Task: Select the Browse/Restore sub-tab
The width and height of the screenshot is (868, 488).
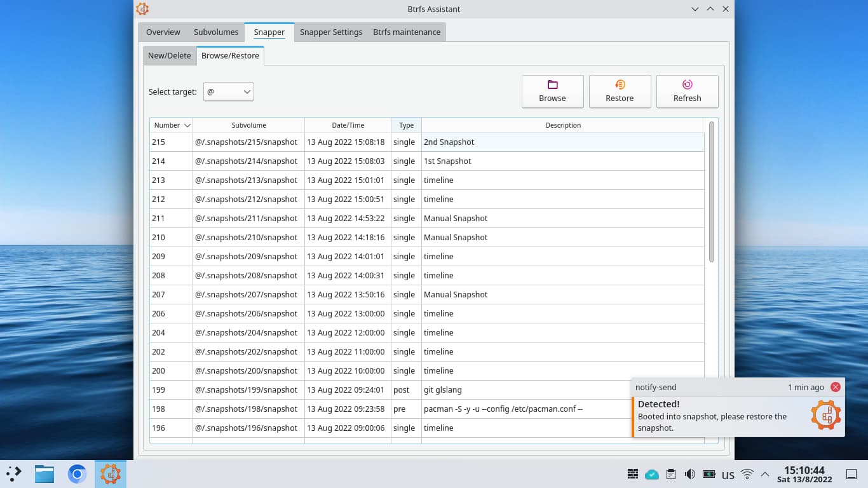Action: 230,55
